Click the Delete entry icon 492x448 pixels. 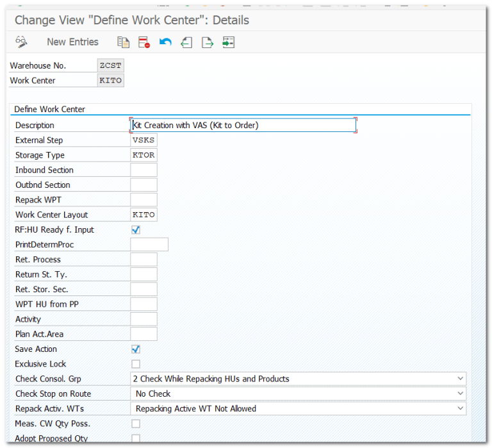pos(144,42)
